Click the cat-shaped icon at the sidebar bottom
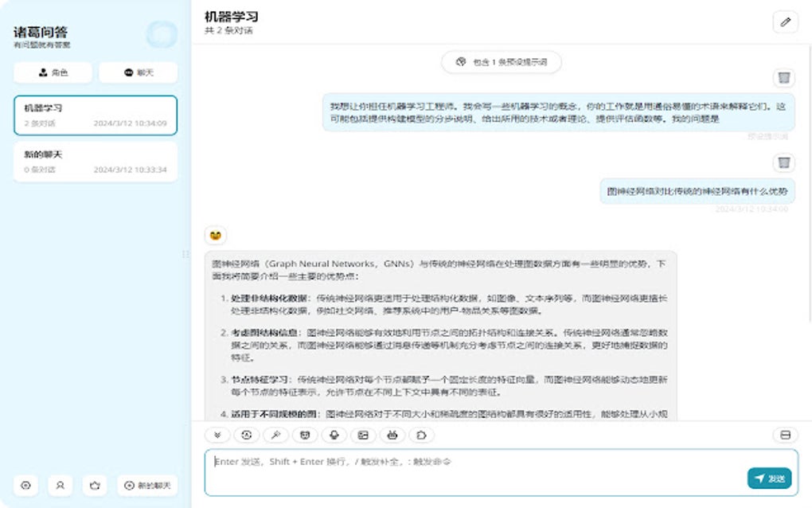Image resolution: width=812 pixels, height=508 pixels. click(x=95, y=485)
